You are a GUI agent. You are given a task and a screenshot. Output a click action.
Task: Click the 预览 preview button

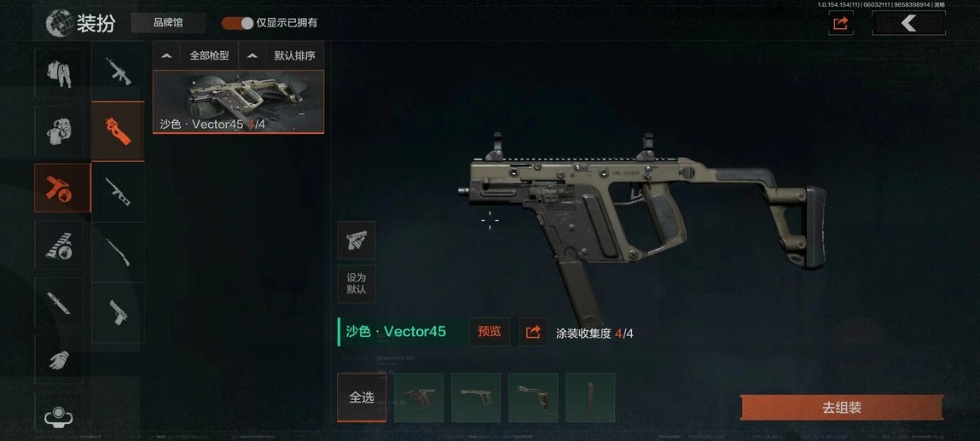(490, 332)
